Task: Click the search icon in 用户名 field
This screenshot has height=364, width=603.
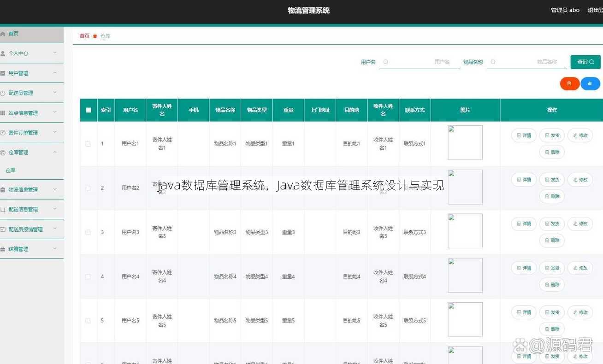Action: [385, 62]
